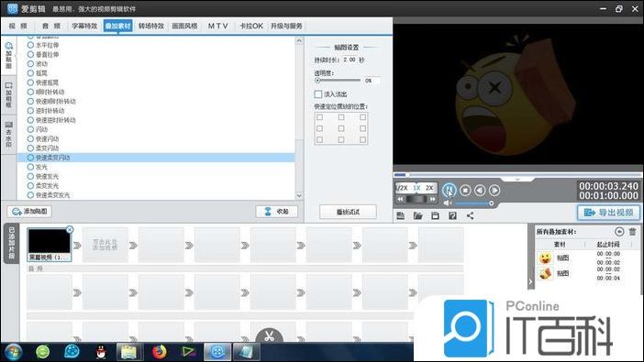This screenshot has width=644, height=362.
Task: Switch to the 视频 tab
Action: (x=18, y=26)
